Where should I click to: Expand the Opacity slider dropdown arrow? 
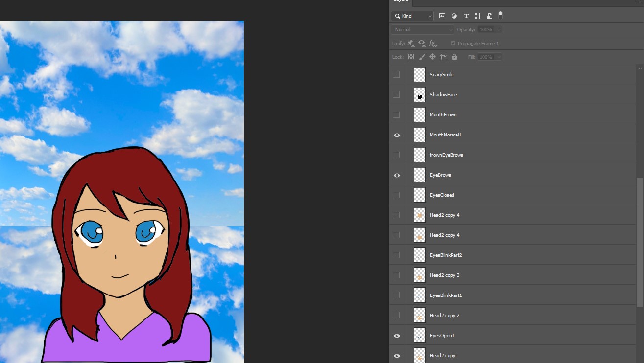coord(499,30)
